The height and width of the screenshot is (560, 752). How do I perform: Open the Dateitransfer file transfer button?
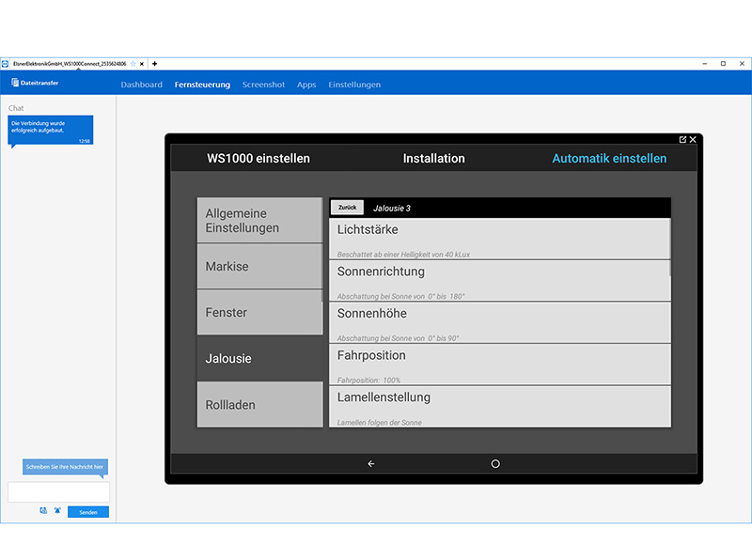click(35, 84)
